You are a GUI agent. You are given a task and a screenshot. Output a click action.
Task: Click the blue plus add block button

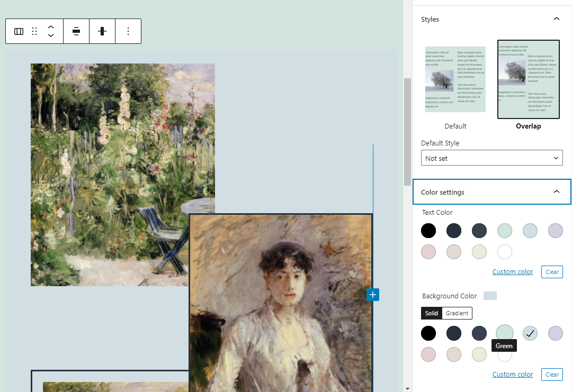(x=373, y=295)
